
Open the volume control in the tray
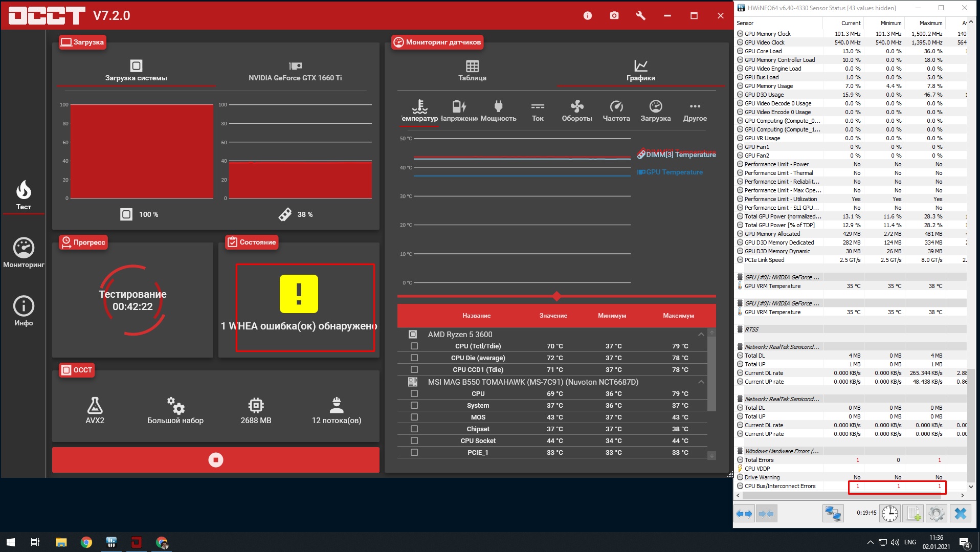click(895, 542)
